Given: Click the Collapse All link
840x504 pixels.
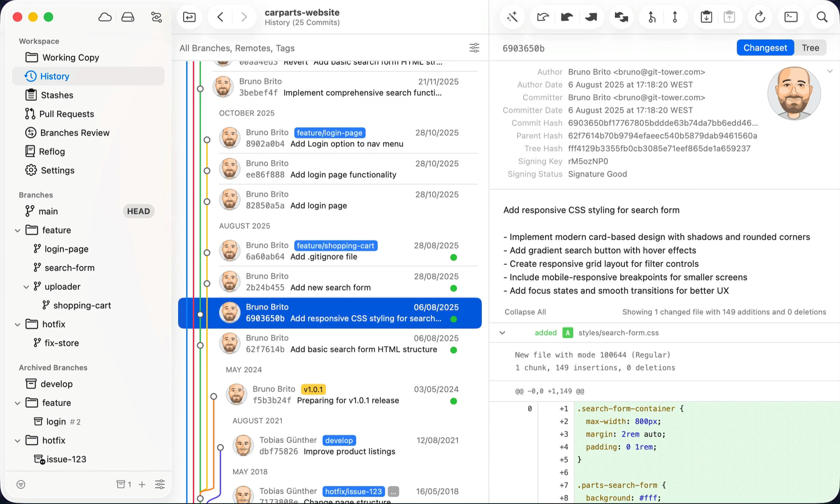Looking at the screenshot, I should click(x=525, y=312).
